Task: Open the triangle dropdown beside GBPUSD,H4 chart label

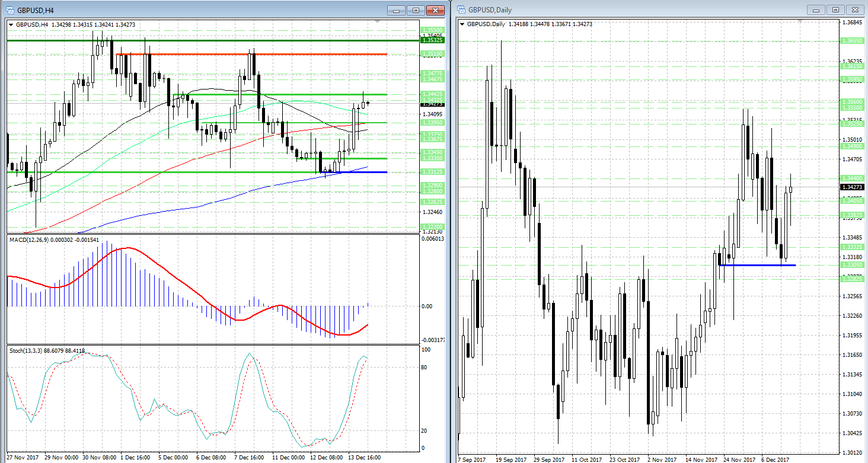Action: 11,24
